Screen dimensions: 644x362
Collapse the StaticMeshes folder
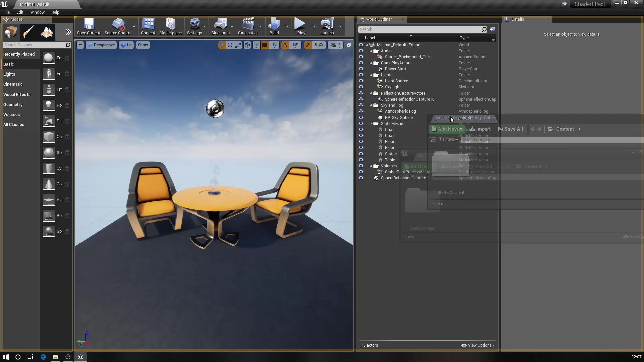[372, 124]
